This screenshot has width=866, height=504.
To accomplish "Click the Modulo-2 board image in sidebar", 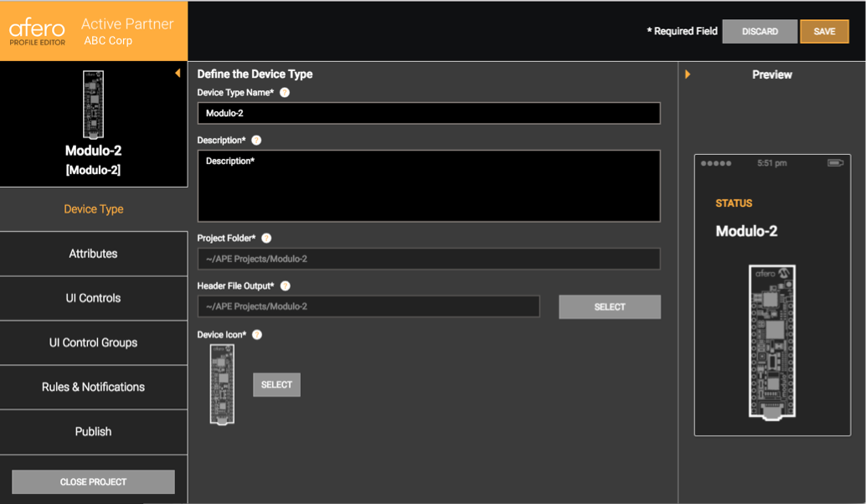I will click(x=93, y=105).
